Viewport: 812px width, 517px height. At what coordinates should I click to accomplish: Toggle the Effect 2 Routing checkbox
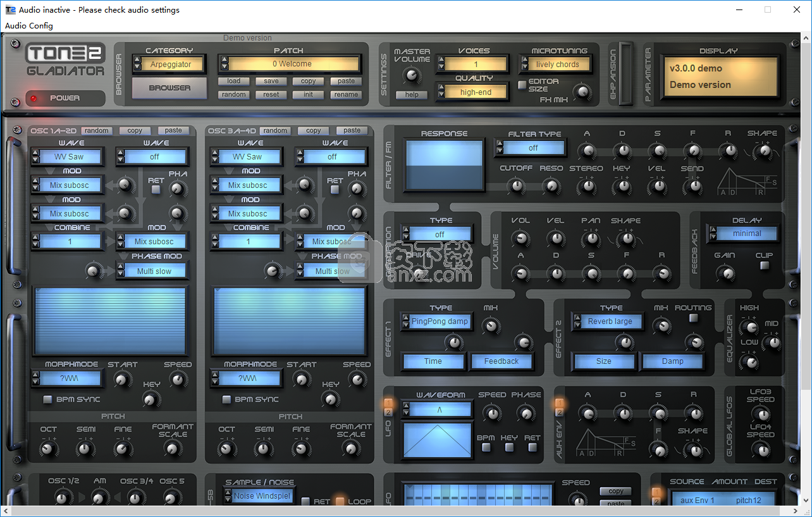pos(693,318)
